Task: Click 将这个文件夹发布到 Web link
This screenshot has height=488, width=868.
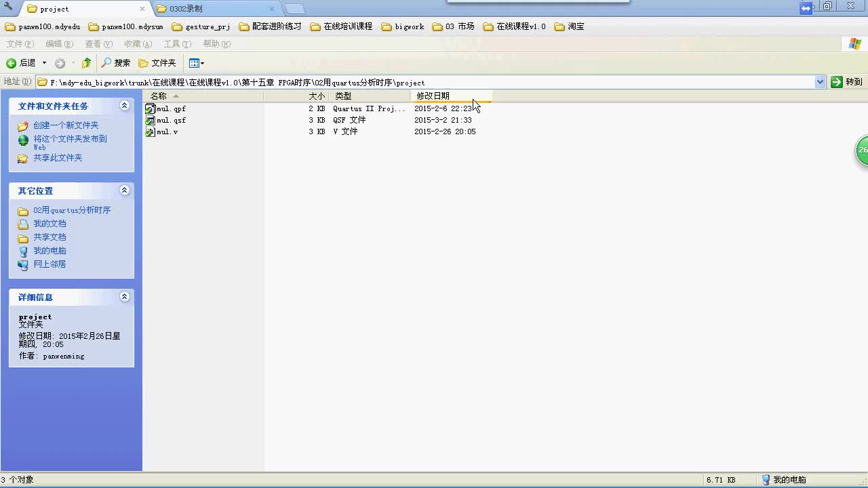Action: coord(70,142)
